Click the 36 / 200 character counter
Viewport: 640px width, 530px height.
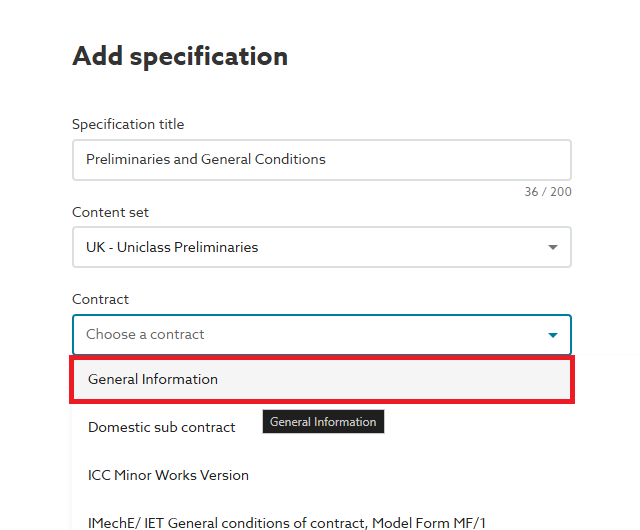coord(548,192)
